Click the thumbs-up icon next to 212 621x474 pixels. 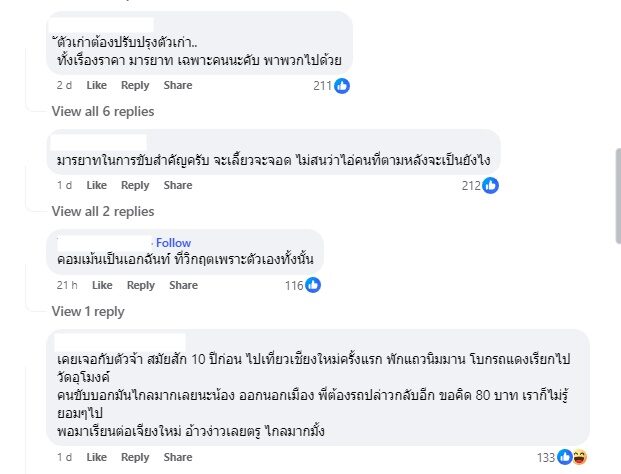[x=490, y=185]
